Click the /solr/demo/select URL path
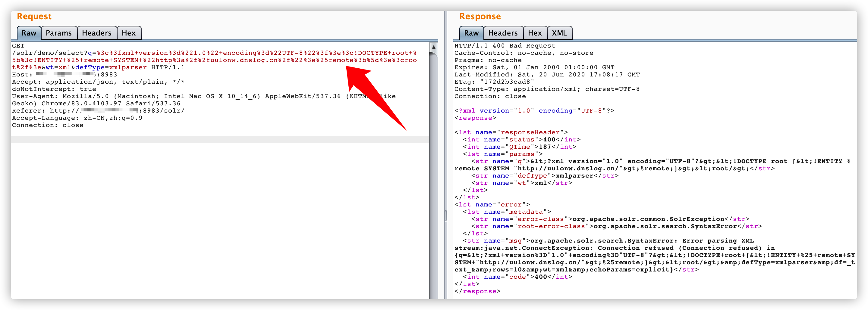The height and width of the screenshot is (310, 868). (x=48, y=53)
